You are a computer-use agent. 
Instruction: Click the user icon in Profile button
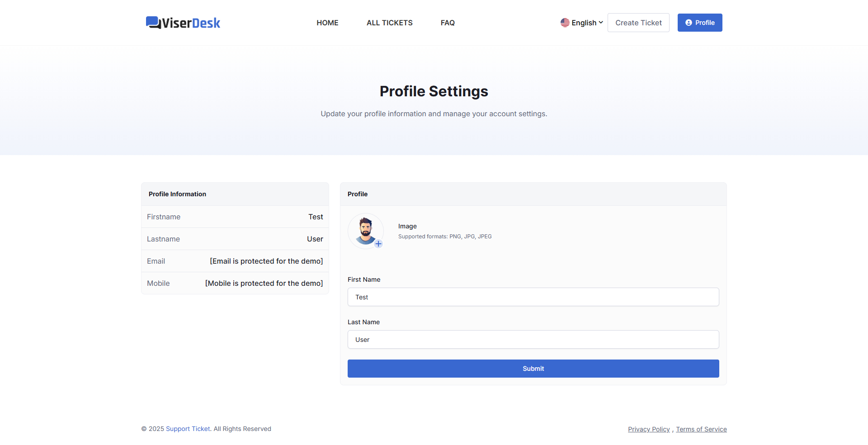click(689, 23)
